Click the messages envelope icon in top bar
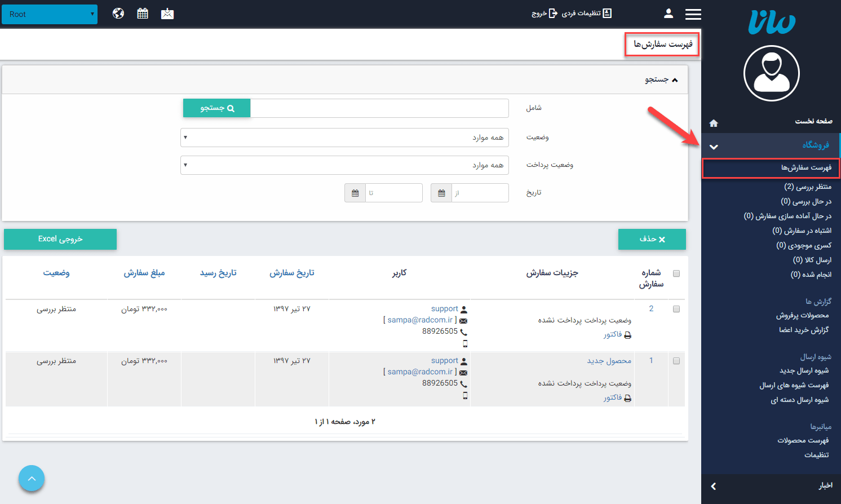Image resolution: width=841 pixels, height=504 pixels. (x=166, y=13)
